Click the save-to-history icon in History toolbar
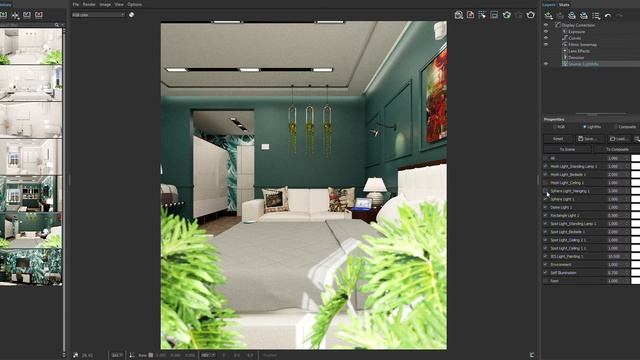The width and height of the screenshot is (640, 360). [x=3, y=15]
